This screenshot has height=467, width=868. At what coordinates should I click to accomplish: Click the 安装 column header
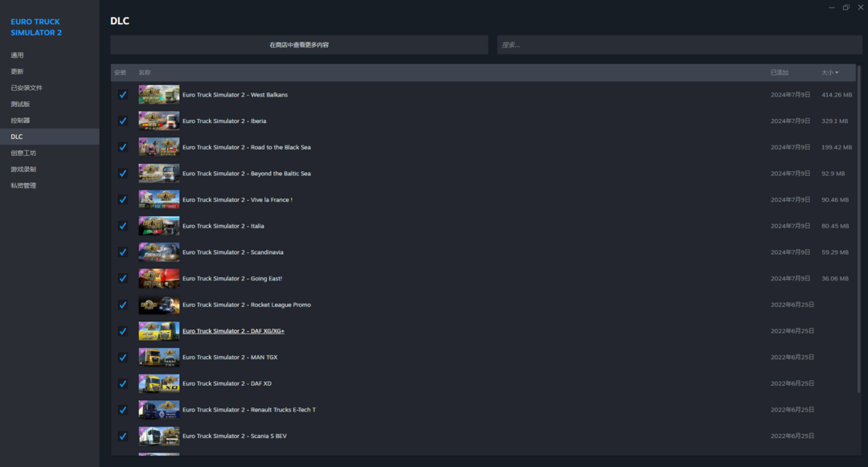point(120,72)
